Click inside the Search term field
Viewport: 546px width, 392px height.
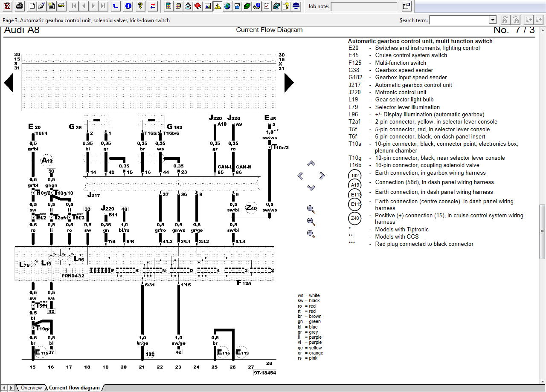(460, 20)
